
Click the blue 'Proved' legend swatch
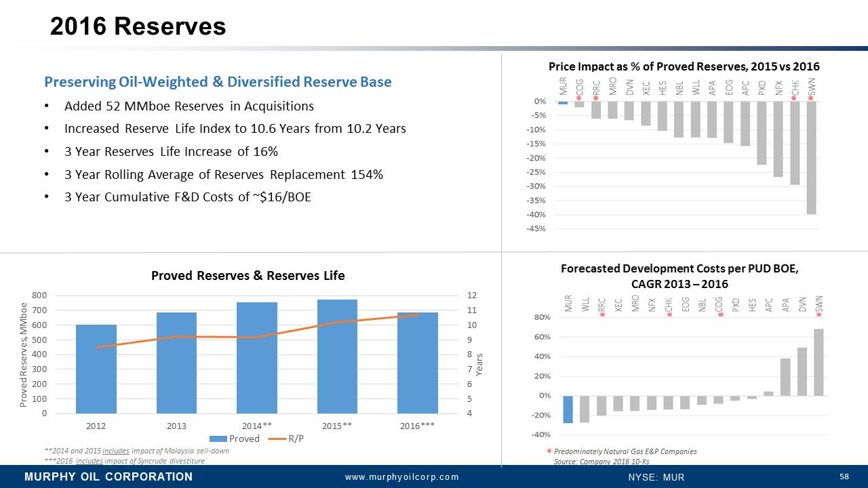point(218,439)
